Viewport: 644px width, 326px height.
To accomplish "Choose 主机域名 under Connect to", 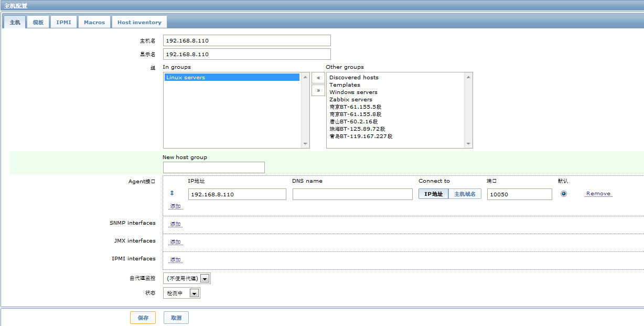I will click(465, 194).
